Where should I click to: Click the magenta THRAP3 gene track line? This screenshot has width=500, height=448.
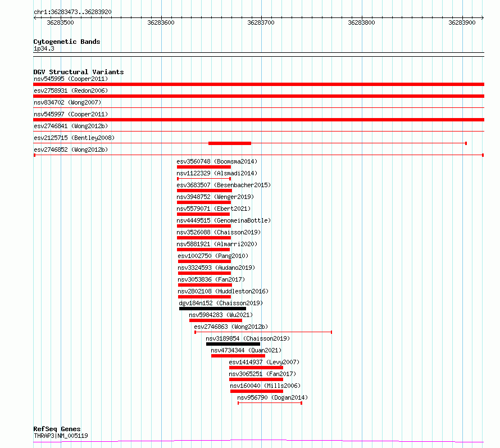coord(258,441)
